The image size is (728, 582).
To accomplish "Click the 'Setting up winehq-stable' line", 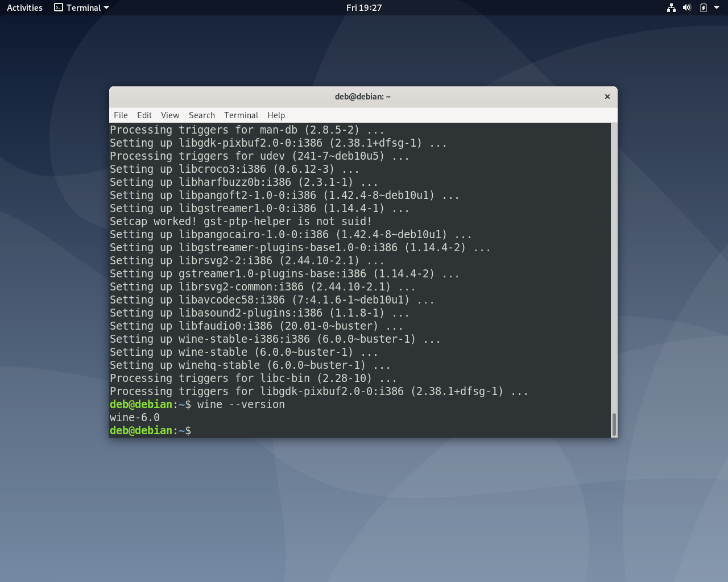I will click(250, 365).
